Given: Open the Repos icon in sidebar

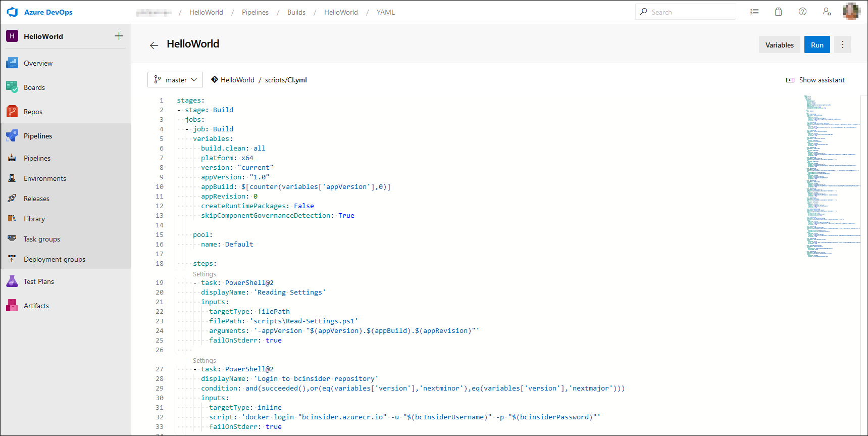Looking at the screenshot, I should click(12, 112).
